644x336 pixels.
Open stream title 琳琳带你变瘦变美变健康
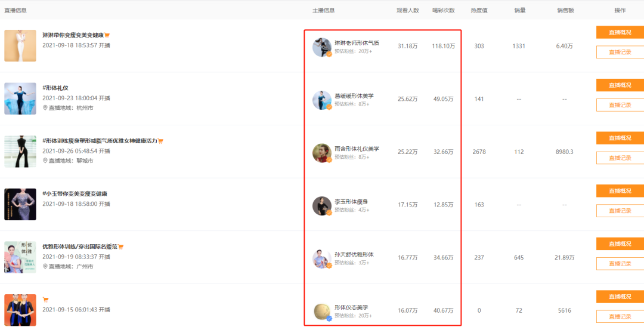[x=73, y=35]
